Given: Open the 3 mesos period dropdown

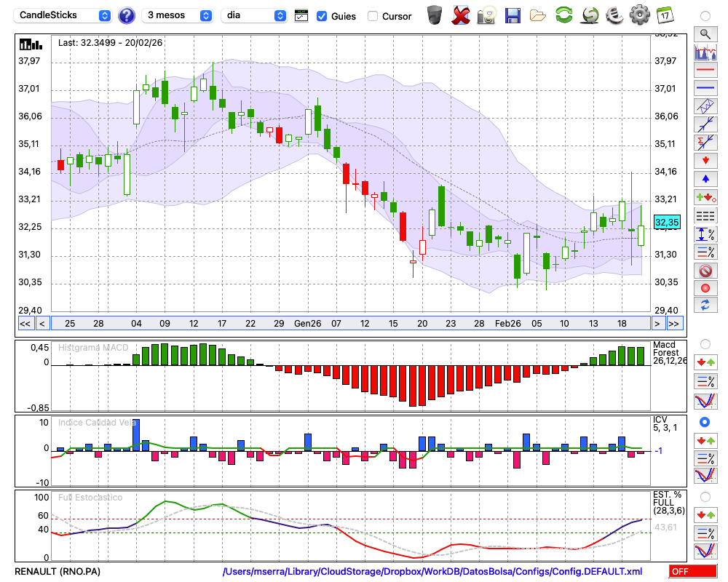Looking at the screenshot, I should coord(178,15).
